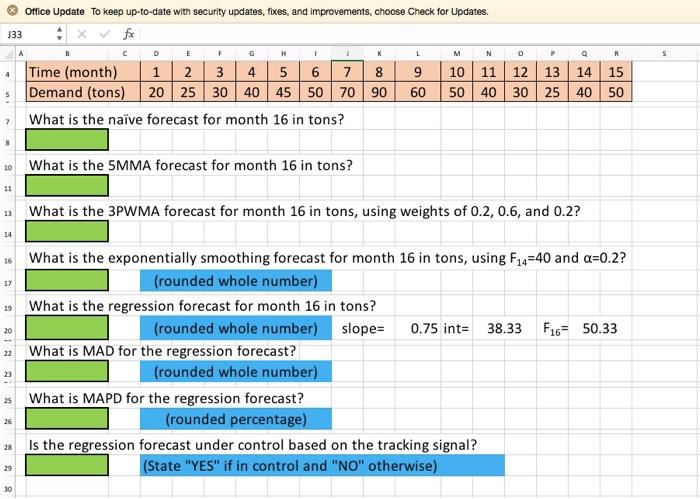
Task: Open Insert Function fx icon
Action: tap(129, 34)
